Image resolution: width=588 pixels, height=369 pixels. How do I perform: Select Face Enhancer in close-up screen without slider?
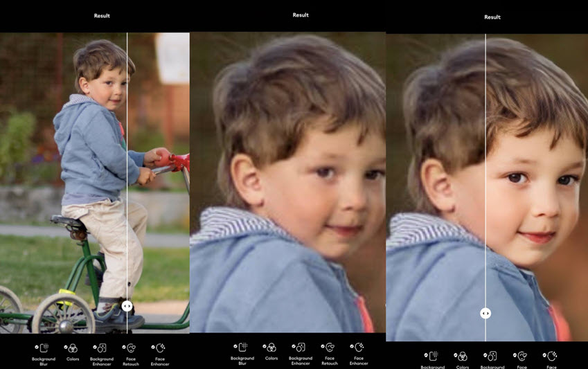click(x=359, y=353)
